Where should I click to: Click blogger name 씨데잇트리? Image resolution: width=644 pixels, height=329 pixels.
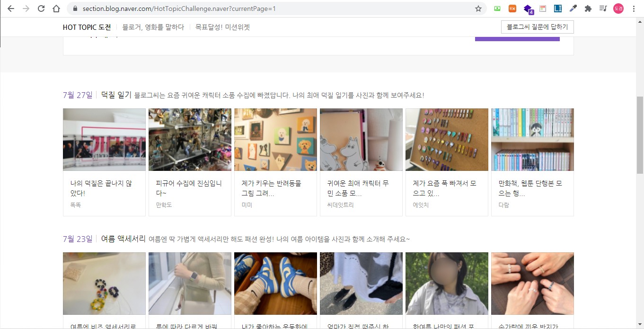click(x=340, y=205)
